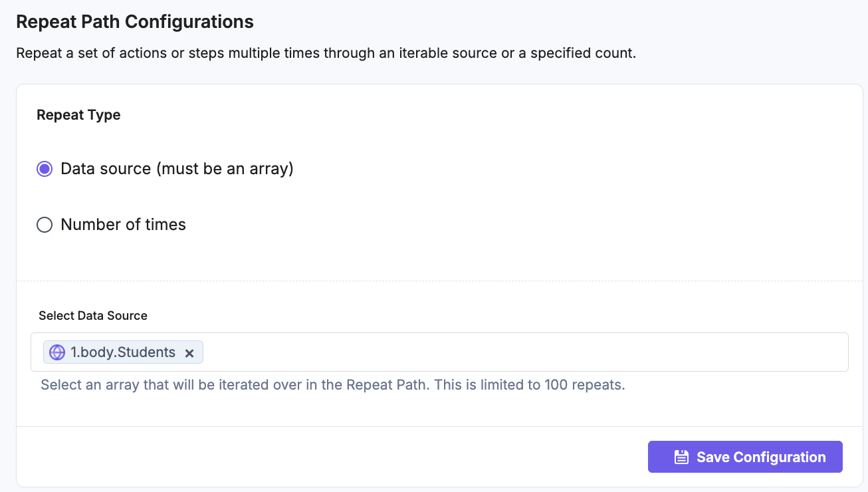Click the Repeat Type section label
The image size is (868, 492).
[78, 115]
